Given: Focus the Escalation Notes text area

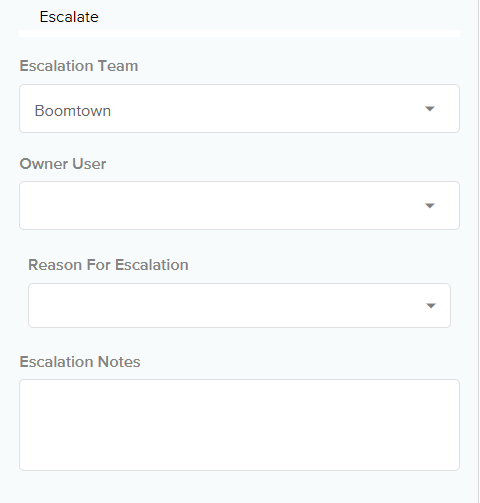Looking at the screenshot, I should (239, 425).
